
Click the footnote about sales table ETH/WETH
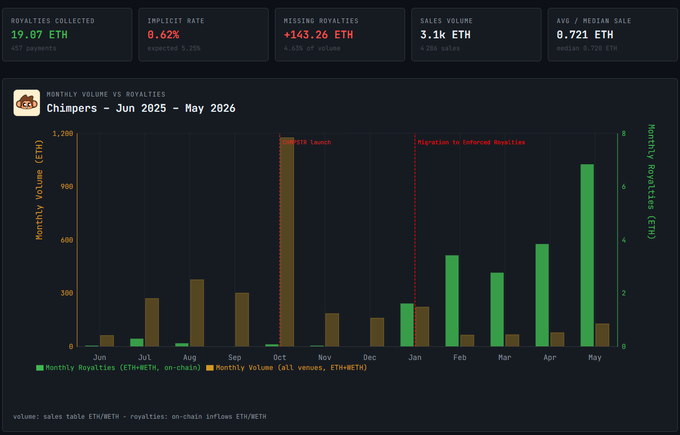[x=140, y=416]
